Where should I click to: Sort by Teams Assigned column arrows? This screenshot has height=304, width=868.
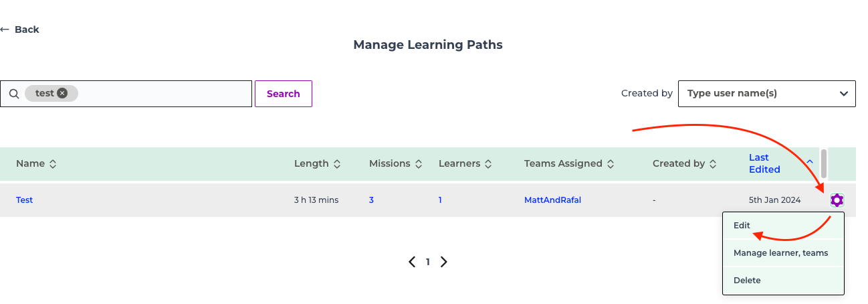pos(610,163)
